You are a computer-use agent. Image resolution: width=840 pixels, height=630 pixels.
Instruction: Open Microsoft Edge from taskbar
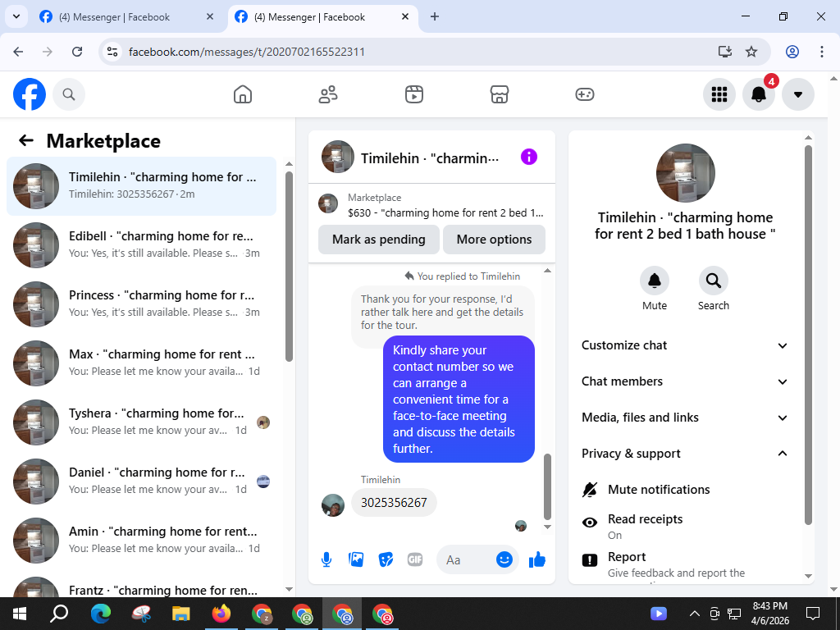100,613
